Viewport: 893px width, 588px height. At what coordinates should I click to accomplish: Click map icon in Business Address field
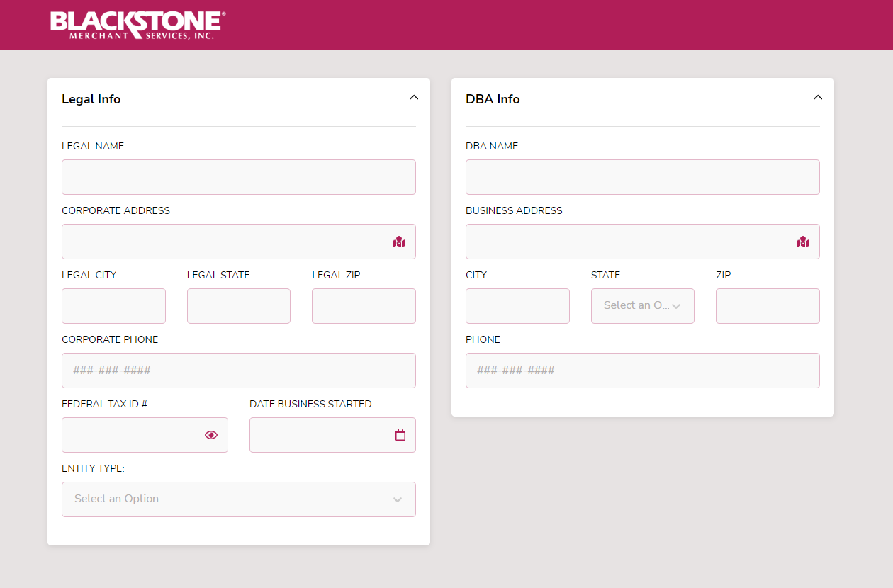(802, 242)
